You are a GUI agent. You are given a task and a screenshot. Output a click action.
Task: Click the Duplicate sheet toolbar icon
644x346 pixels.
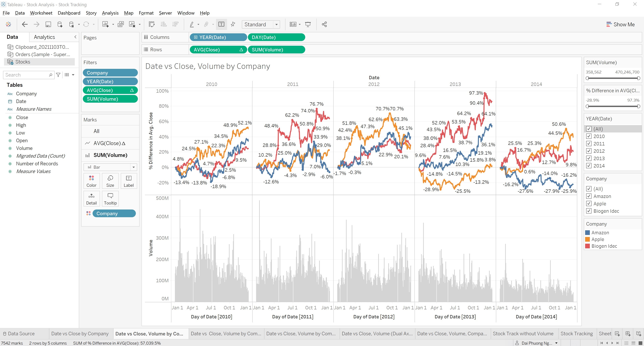[x=121, y=24]
